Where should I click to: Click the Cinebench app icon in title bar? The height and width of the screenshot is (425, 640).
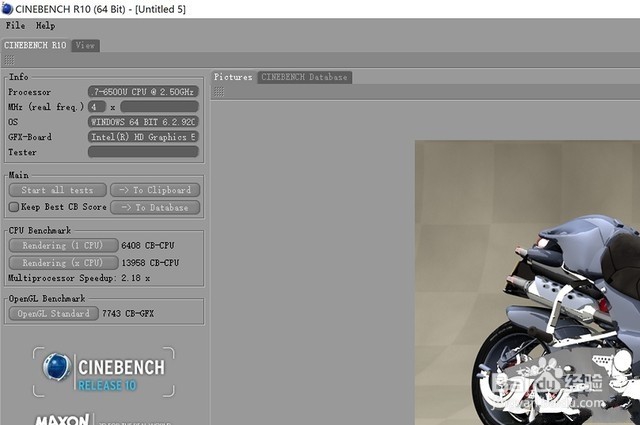(x=7, y=8)
